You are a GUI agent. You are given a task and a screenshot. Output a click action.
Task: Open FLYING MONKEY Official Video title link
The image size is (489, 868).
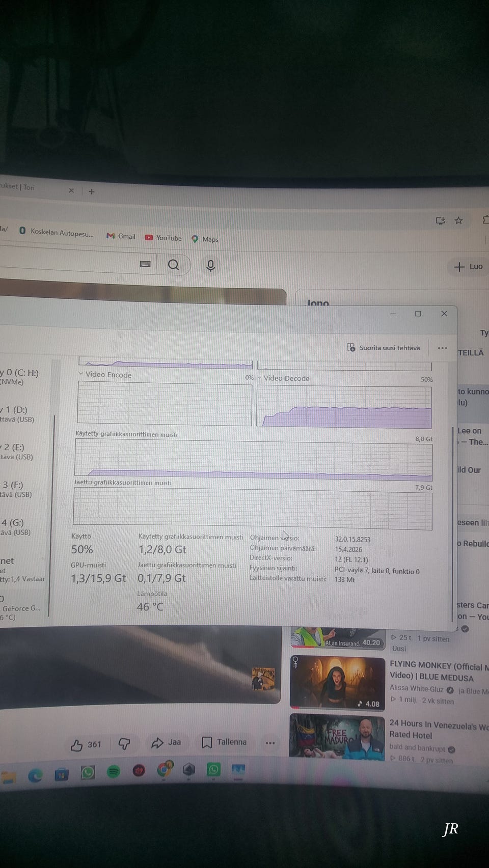tap(438, 671)
